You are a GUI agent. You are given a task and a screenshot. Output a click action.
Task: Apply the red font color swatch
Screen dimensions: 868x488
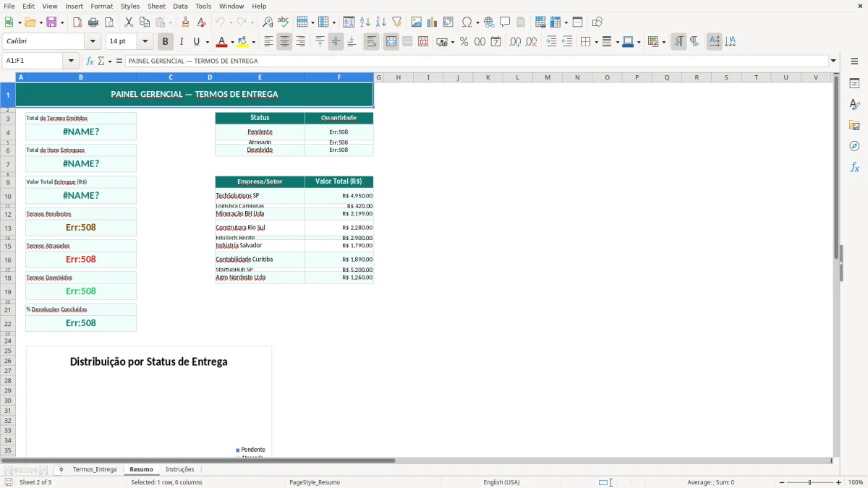(x=223, y=42)
